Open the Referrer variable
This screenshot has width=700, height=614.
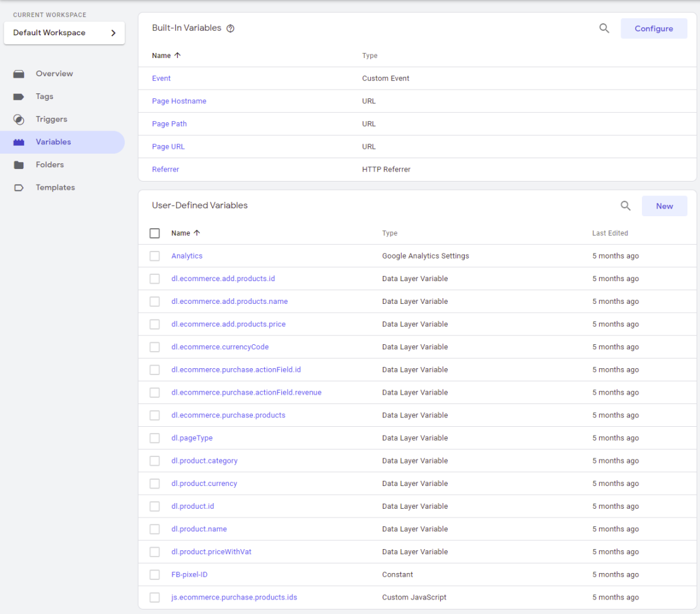pyautogui.click(x=165, y=169)
